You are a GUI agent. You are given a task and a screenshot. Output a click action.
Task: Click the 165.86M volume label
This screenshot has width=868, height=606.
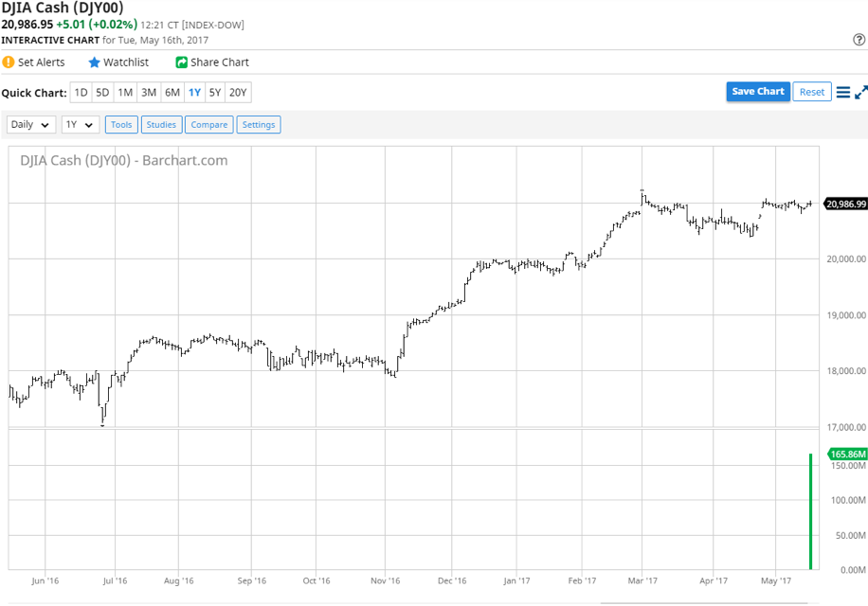point(847,454)
